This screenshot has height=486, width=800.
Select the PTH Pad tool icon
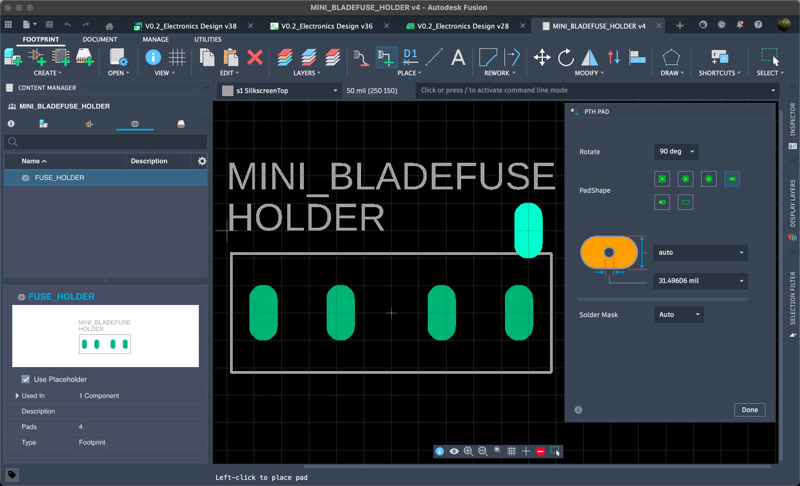click(x=385, y=58)
